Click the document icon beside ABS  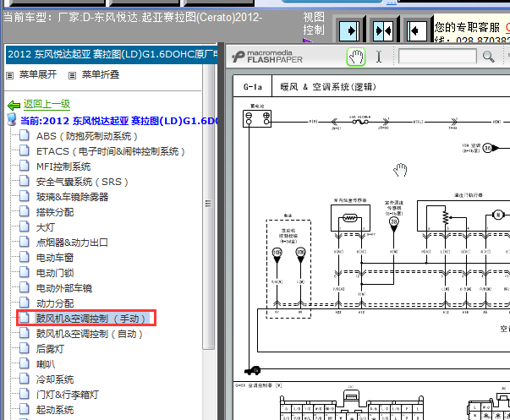24,135
